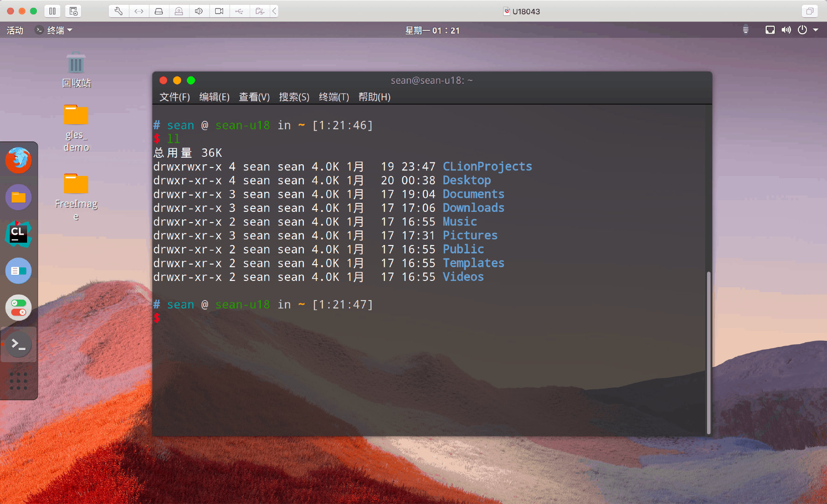Open the 终端(T) menu in the terminal

point(334,97)
